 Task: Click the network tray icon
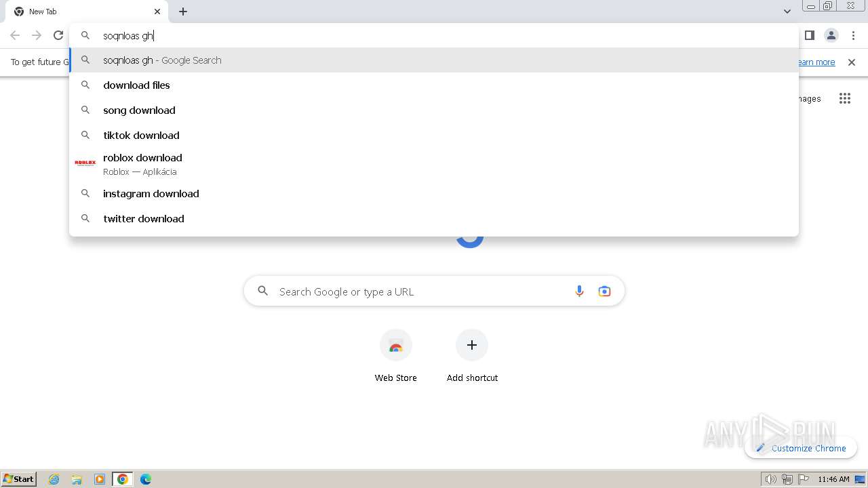pyautogui.click(x=787, y=479)
